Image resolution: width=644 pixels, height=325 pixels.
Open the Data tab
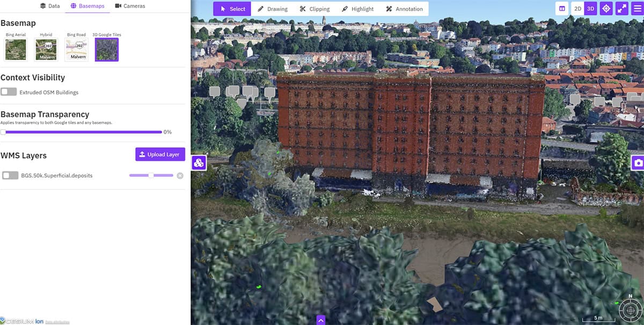tap(50, 6)
